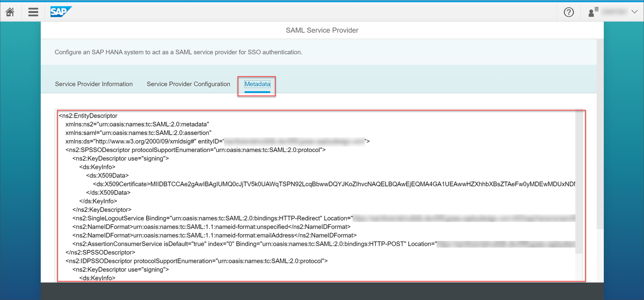Click the nameid-format:emailAddress line

(x=214, y=235)
